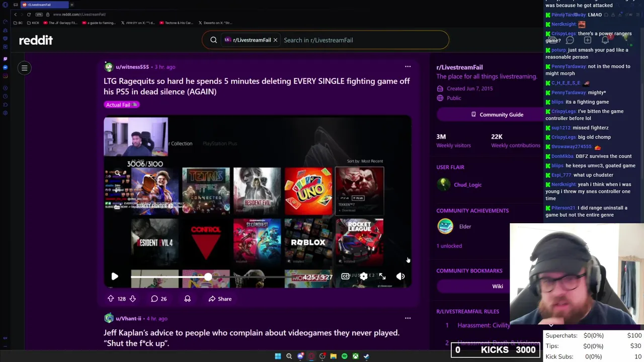
Task: Mute the video volume
Action: (400, 276)
